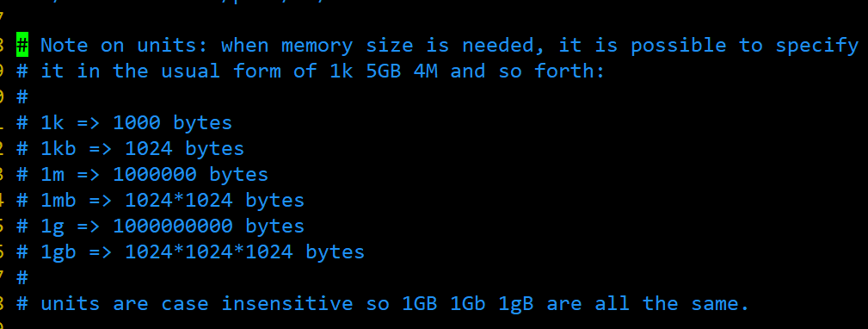Click '1Gb' in the case insensitive line
Viewport: 868px width, 329px height.
pyautogui.click(x=468, y=303)
